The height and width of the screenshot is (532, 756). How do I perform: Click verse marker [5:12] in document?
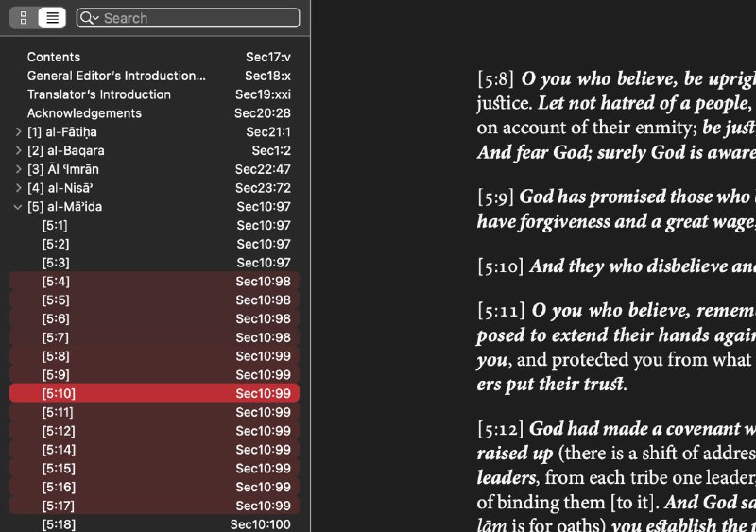pos(501,429)
